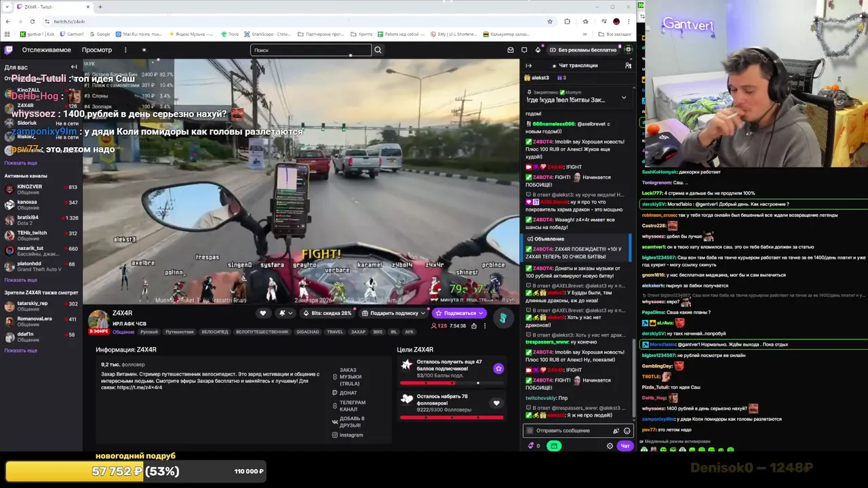The width and height of the screenshot is (868, 488).
Task: Select the 'GIGACHAD' tag
Action: [x=308, y=332]
